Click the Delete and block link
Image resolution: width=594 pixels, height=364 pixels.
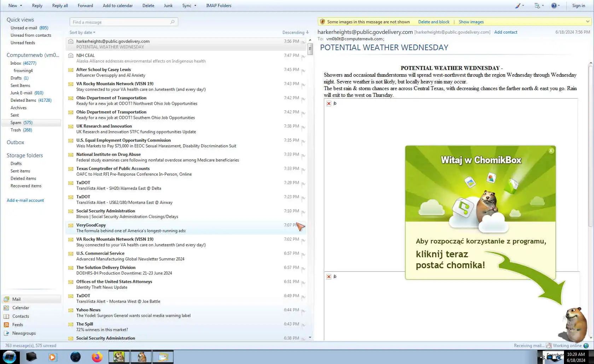tap(434, 22)
